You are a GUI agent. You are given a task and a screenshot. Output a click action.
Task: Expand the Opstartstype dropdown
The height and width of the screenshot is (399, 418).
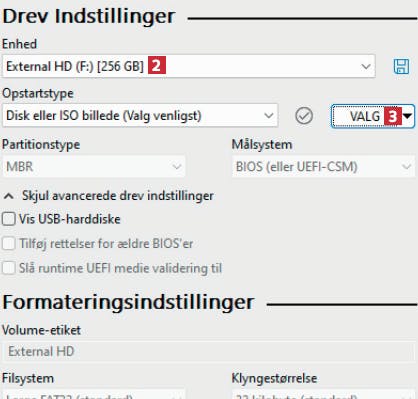(x=140, y=116)
